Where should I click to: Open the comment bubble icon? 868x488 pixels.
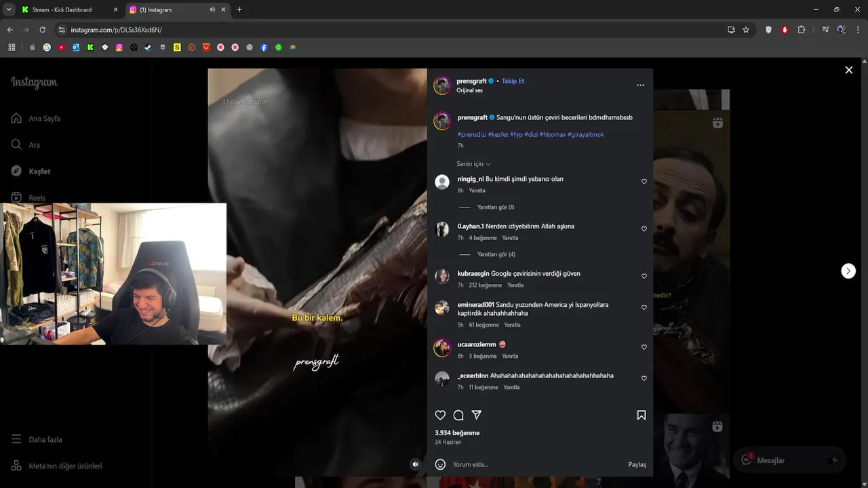(x=458, y=415)
